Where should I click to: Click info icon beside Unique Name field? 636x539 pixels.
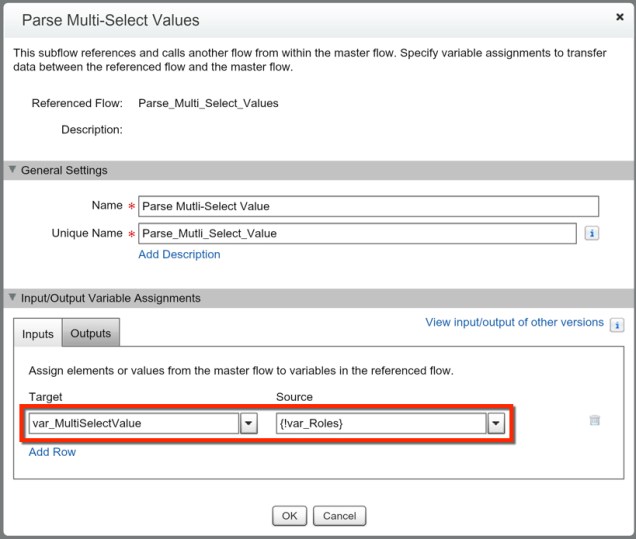[591, 233]
